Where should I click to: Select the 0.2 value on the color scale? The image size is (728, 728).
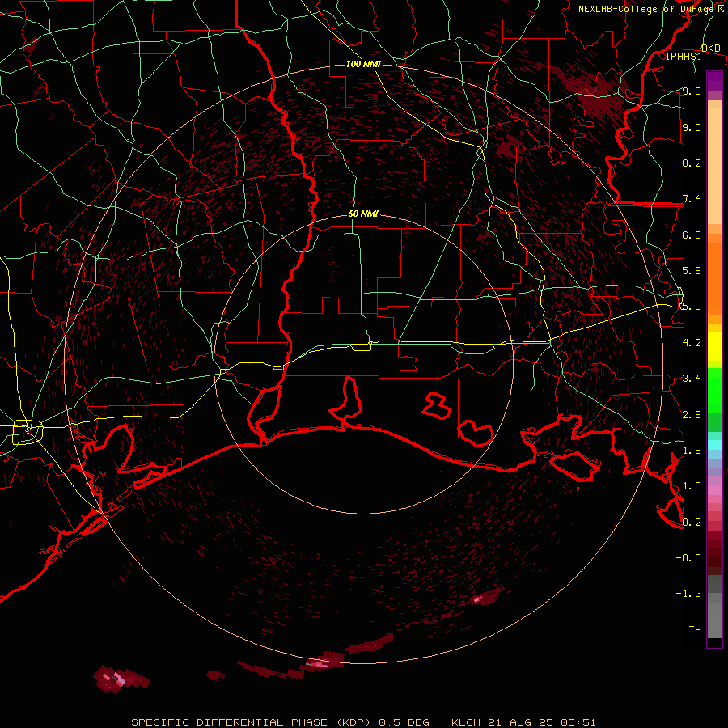tap(692, 523)
